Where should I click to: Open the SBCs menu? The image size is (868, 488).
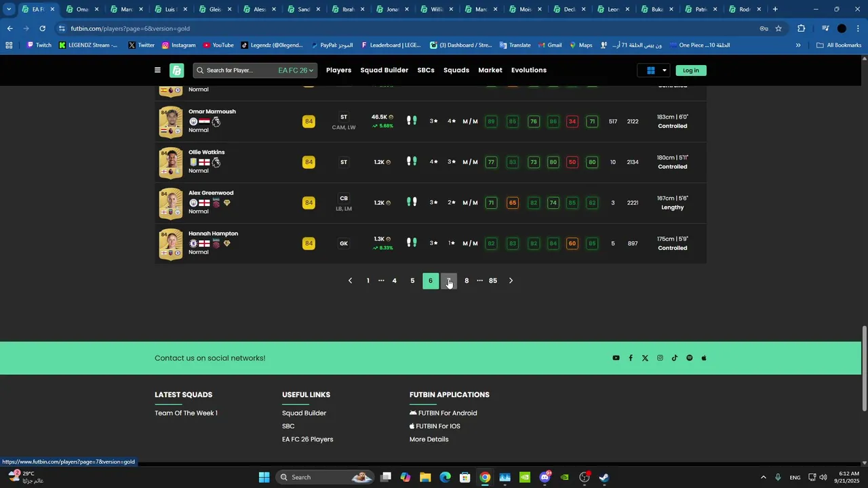(426, 70)
